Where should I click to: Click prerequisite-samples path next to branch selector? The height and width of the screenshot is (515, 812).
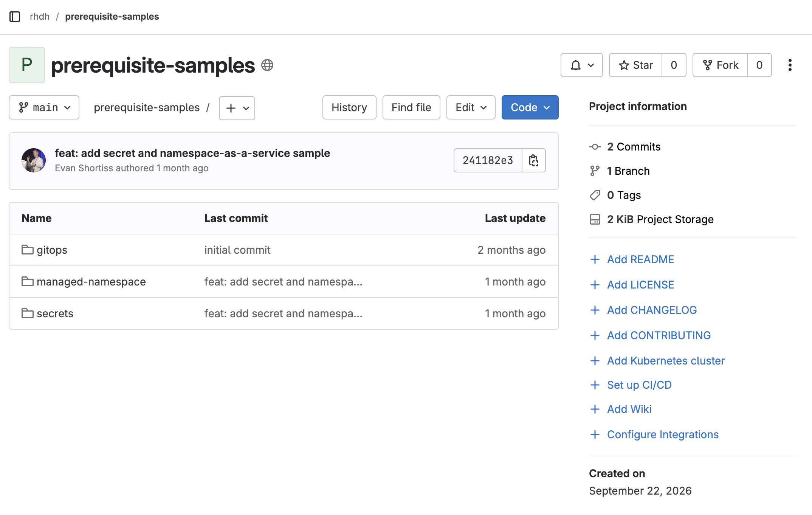click(x=147, y=107)
